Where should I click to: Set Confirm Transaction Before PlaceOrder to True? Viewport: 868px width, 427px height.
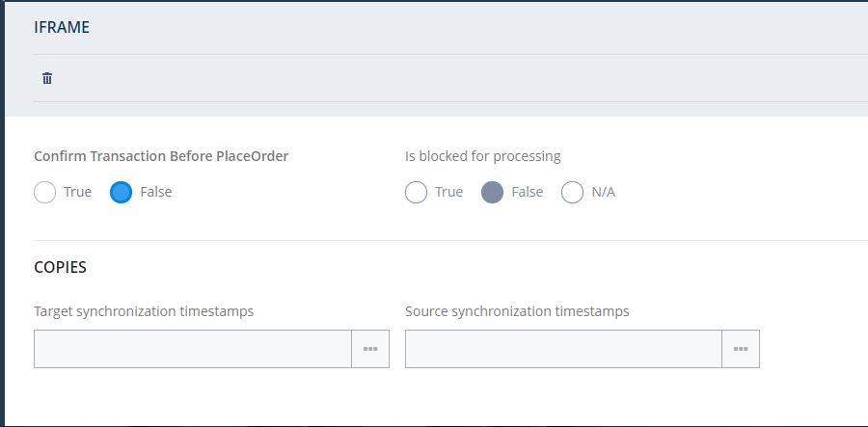click(x=45, y=192)
